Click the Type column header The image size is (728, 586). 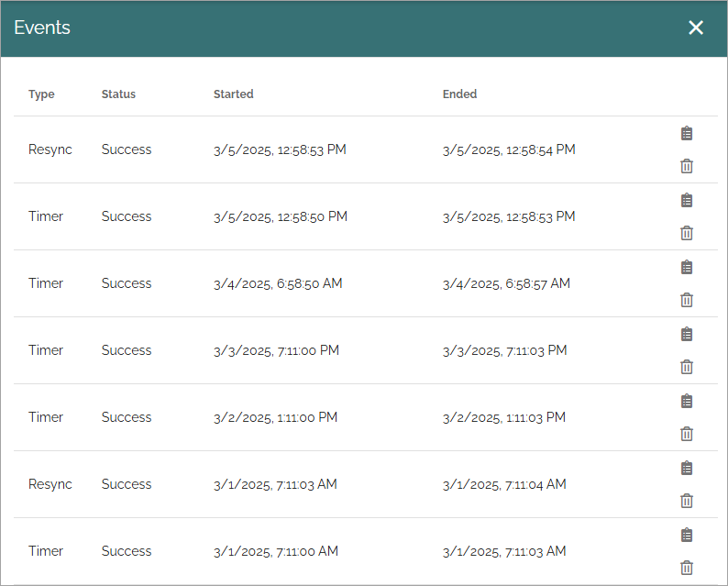click(x=41, y=94)
